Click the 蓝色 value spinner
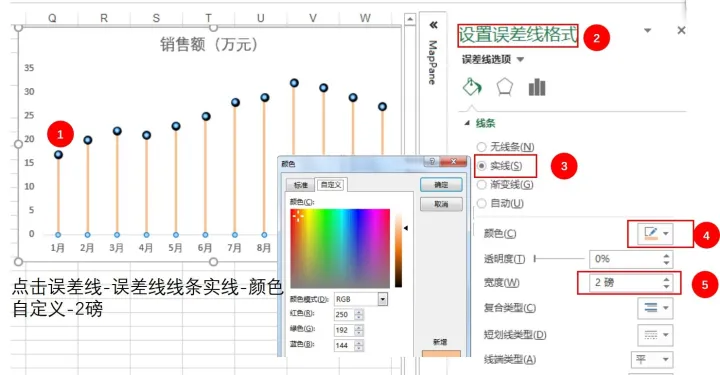Image resolution: width=720 pixels, height=375 pixels. [x=359, y=345]
